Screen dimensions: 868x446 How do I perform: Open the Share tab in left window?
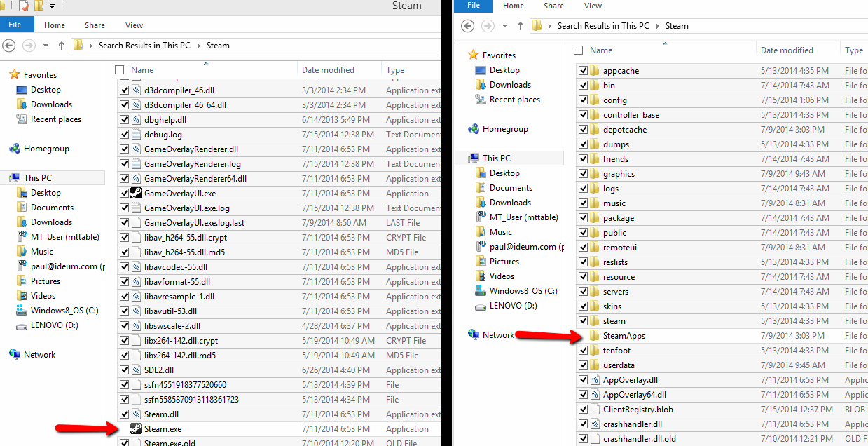[x=95, y=25]
